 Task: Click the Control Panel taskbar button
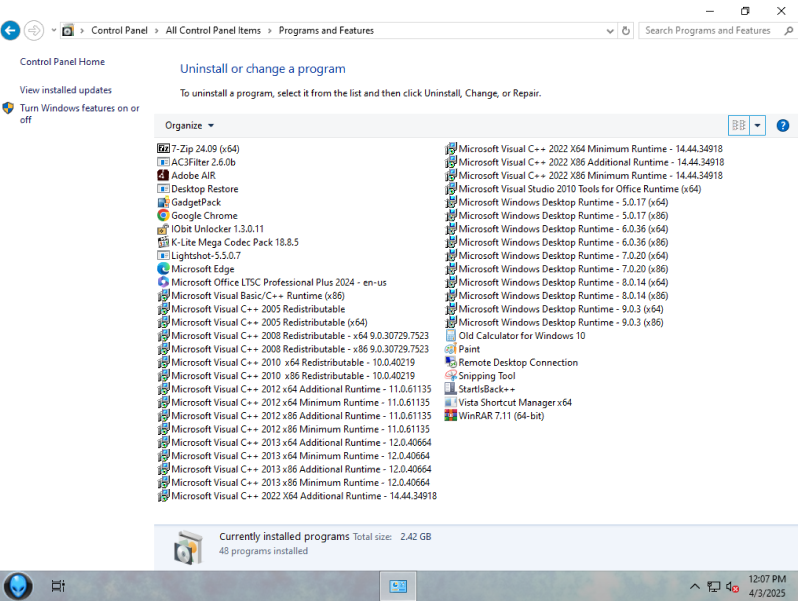(398, 586)
